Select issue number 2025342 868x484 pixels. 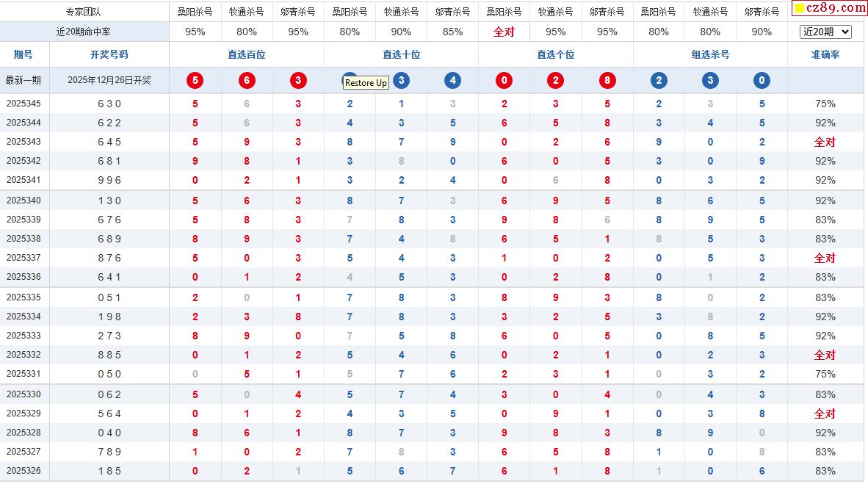[x=23, y=161]
